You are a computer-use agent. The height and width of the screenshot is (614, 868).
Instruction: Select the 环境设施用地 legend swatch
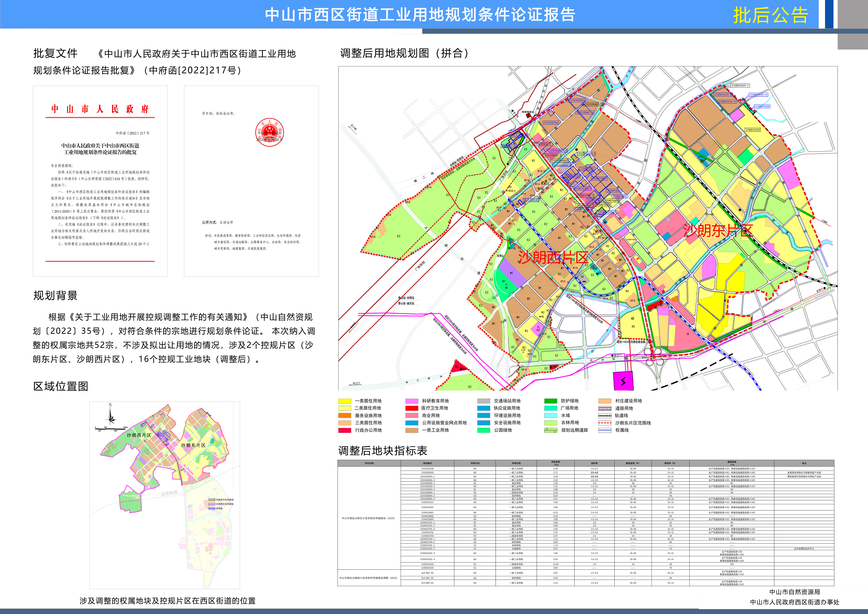[x=484, y=416]
